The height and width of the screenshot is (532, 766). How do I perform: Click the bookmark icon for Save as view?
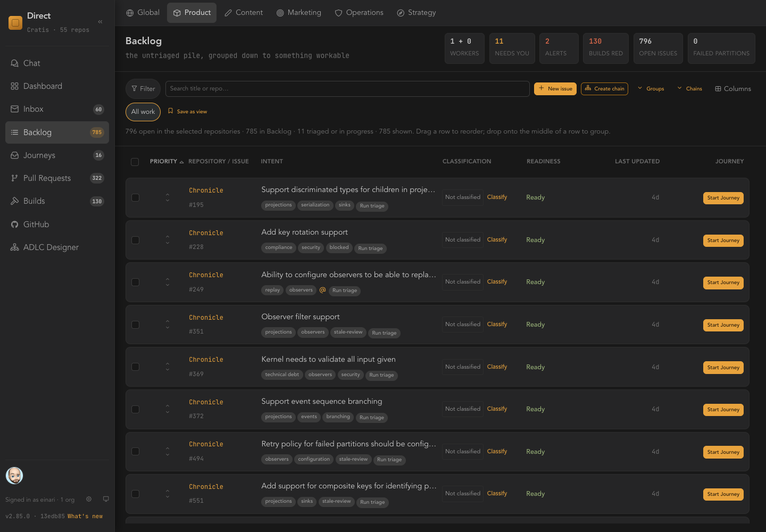point(170,111)
